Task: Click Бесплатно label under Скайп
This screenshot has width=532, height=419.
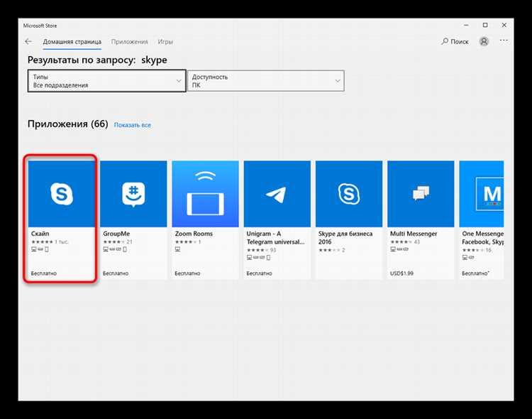Action: (44, 273)
